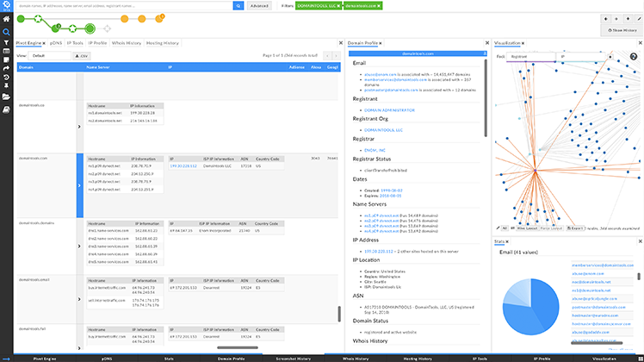Viewport: 644px width, 362px height.
Task: Export results with the CSV button
Action: point(81,56)
